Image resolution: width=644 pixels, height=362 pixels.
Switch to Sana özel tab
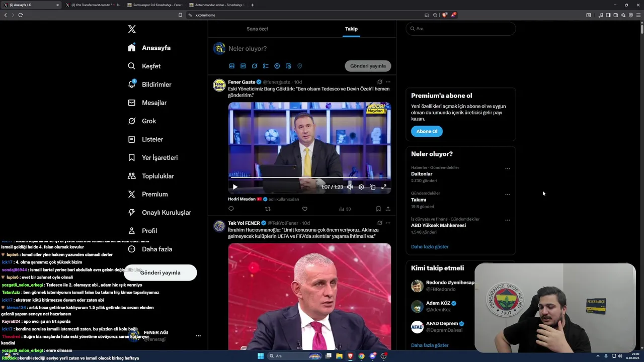pyautogui.click(x=257, y=29)
